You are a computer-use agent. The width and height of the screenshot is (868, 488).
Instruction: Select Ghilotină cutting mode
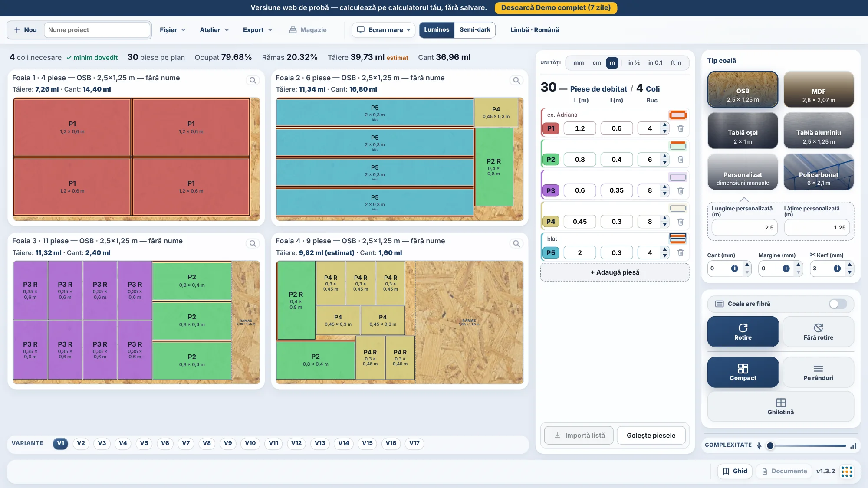[x=781, y=406]
